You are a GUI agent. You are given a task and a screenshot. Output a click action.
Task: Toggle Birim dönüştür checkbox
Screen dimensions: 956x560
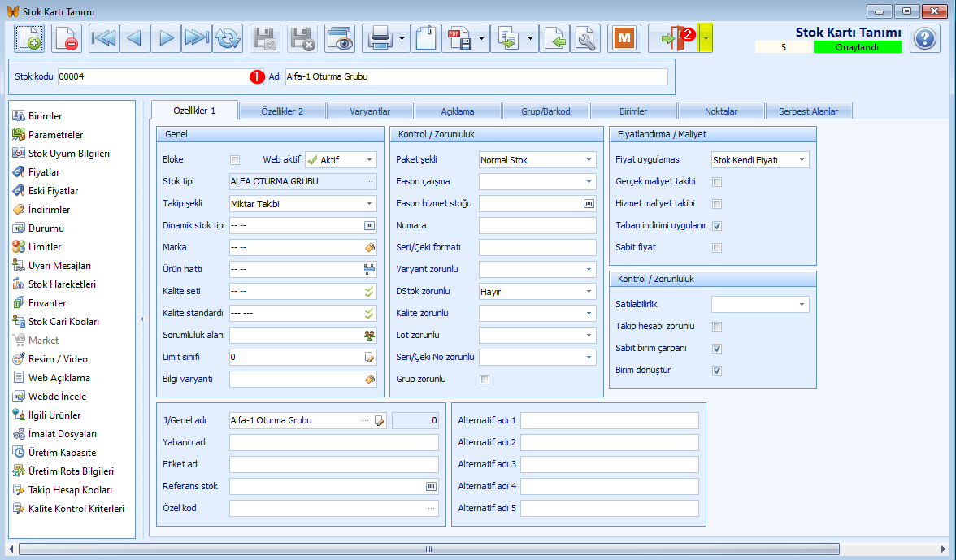click(x=717, y=371)
